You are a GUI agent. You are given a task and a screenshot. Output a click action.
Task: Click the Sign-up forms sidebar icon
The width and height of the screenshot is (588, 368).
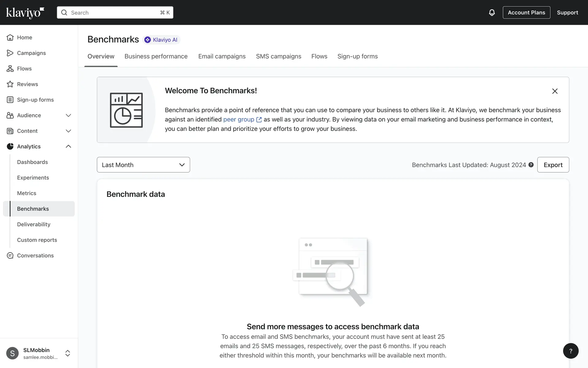tap(10, 100)
